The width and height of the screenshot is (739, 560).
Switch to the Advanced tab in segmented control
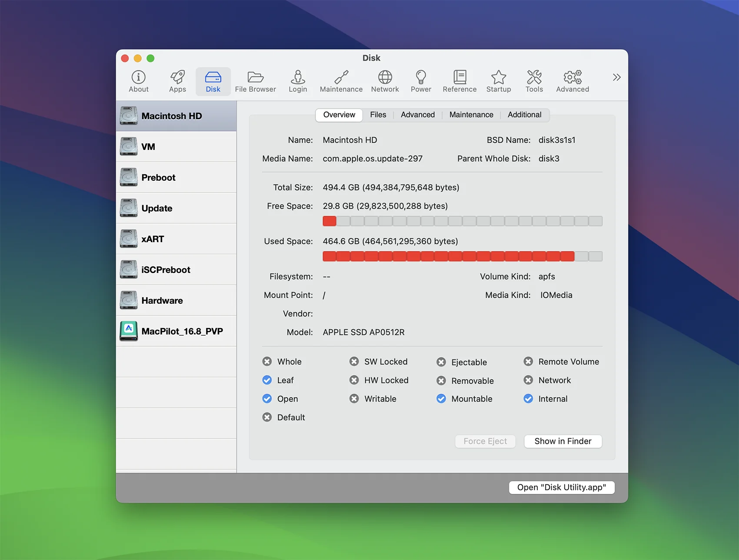tap(418, 115)
